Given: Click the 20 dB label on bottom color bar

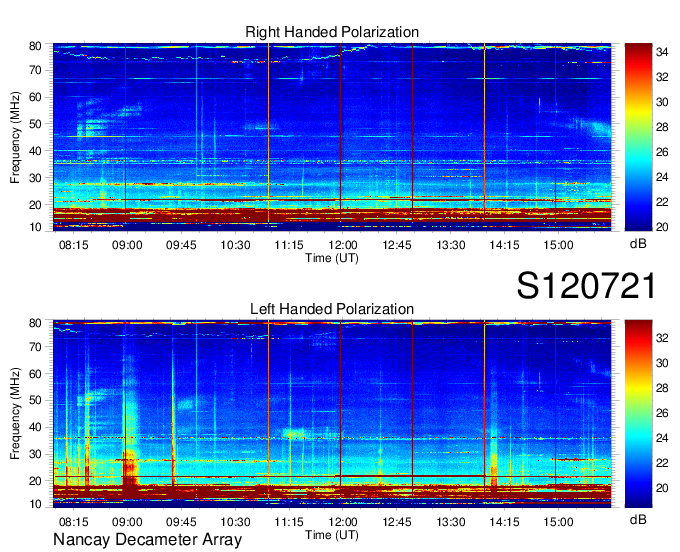Looking at the screenshot, I should click(x=662, y=488).
